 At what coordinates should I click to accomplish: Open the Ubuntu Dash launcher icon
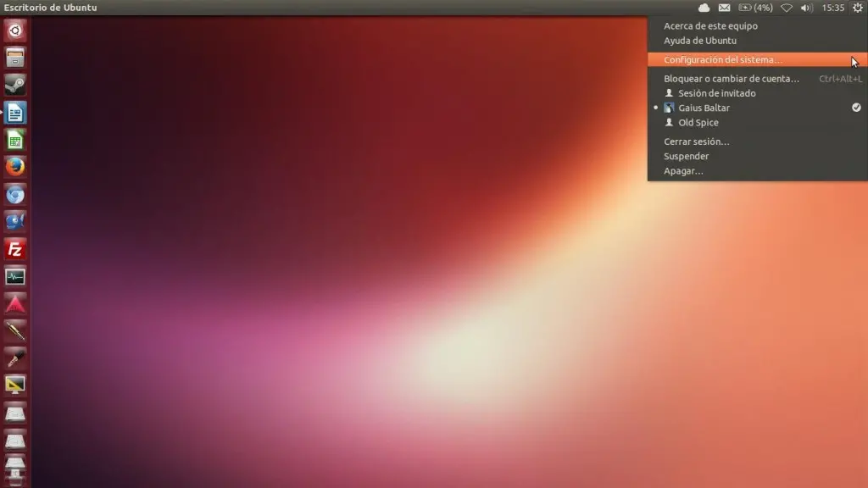(x=15, y=30)
